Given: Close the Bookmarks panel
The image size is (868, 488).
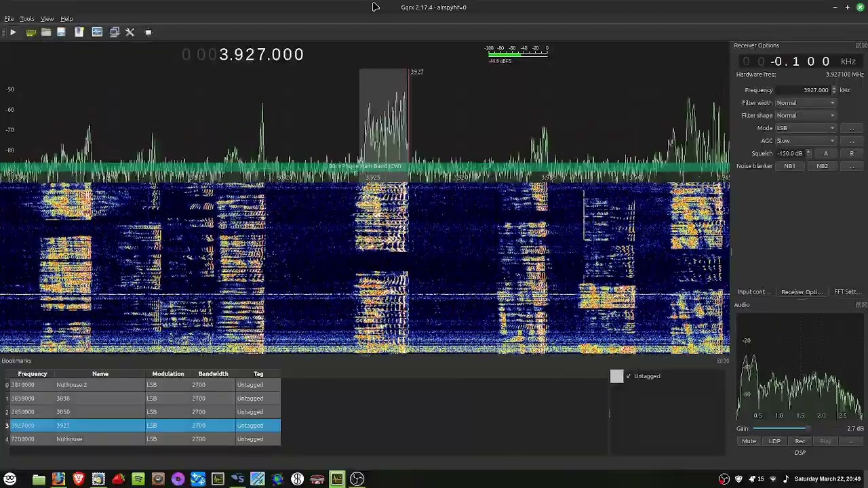Looking at the screenshot, I should [x=726, y=361].
